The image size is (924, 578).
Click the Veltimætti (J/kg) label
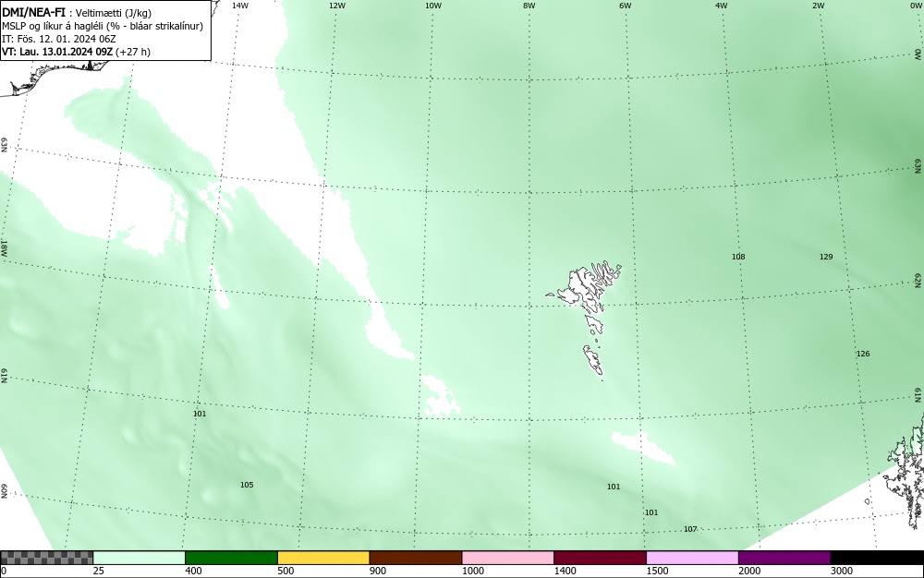pyautogui.click(x=114, y=13)
